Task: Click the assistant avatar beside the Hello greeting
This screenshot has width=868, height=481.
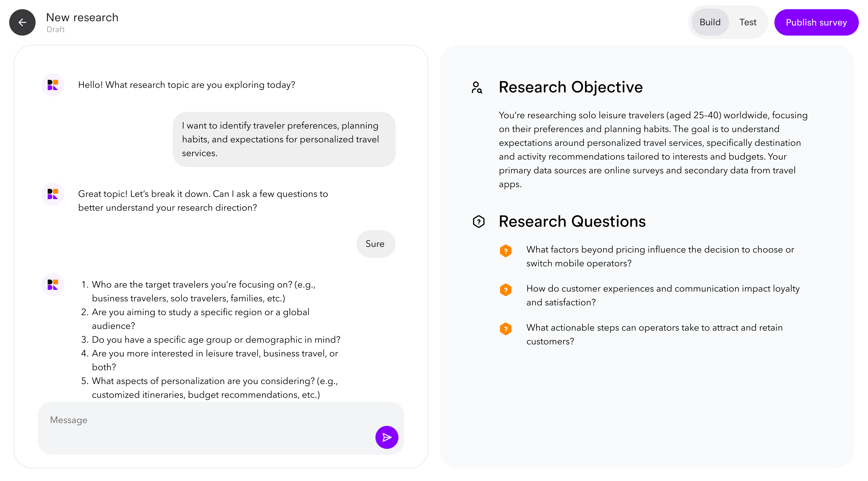Action: 53,85
